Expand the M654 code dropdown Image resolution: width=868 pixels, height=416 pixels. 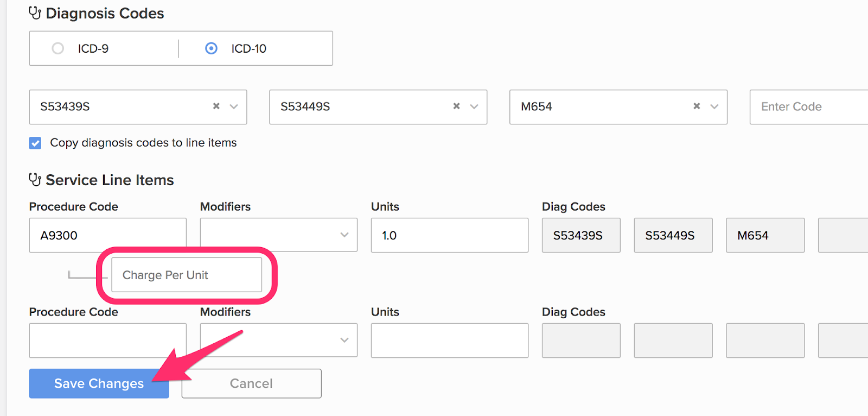(714, 106)
